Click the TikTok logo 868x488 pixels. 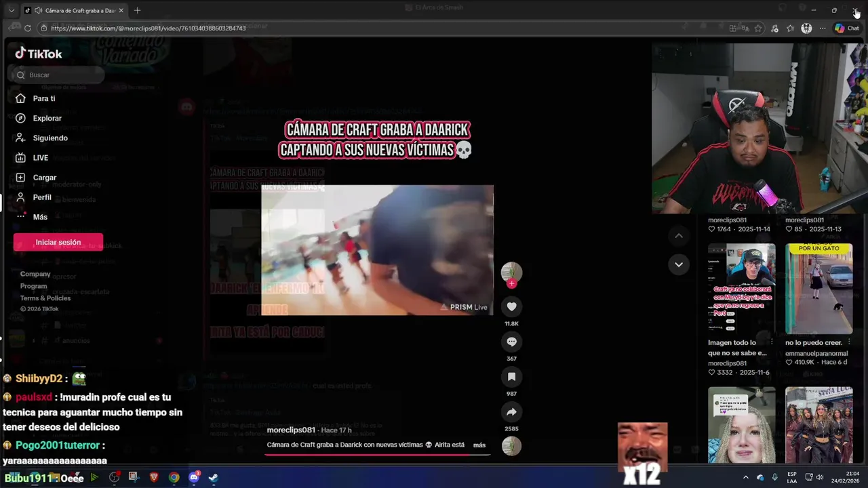pos(39,54)
